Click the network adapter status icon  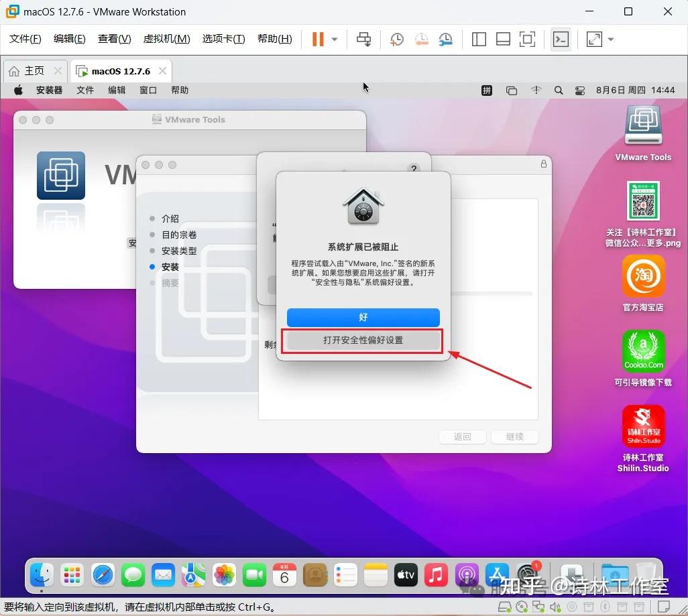click(538, 607)
